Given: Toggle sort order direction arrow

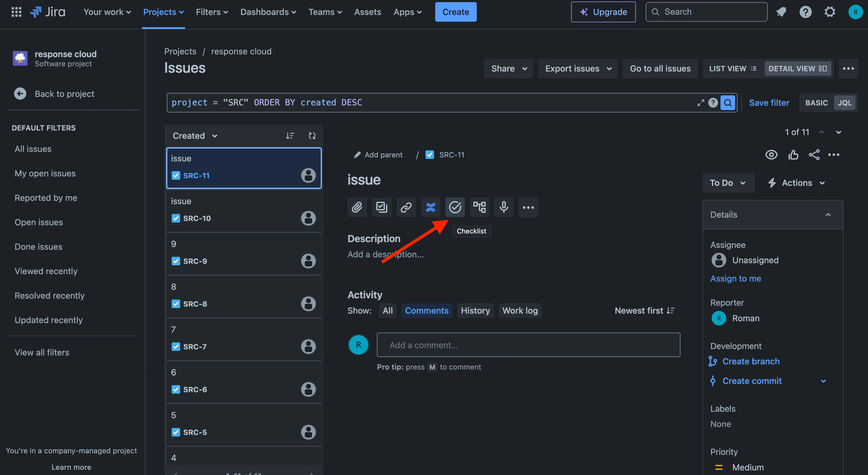Looking at the screenshot, I should (289, 135).
